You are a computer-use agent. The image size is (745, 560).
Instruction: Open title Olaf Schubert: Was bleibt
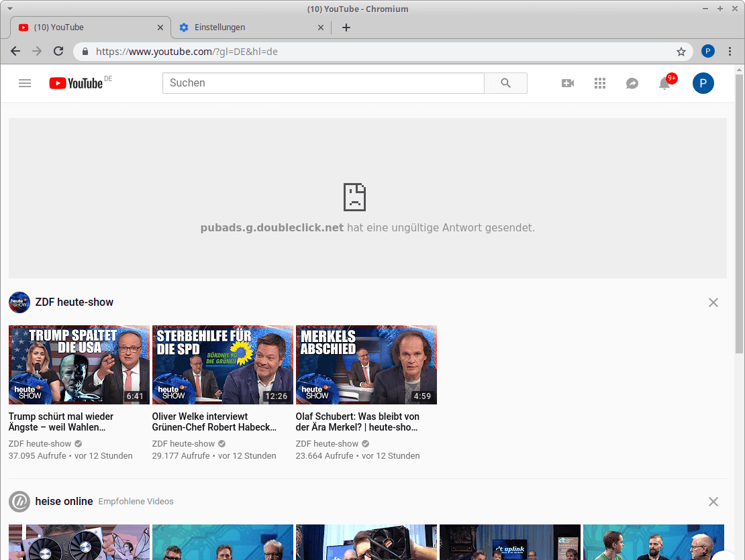pos(357,422)
